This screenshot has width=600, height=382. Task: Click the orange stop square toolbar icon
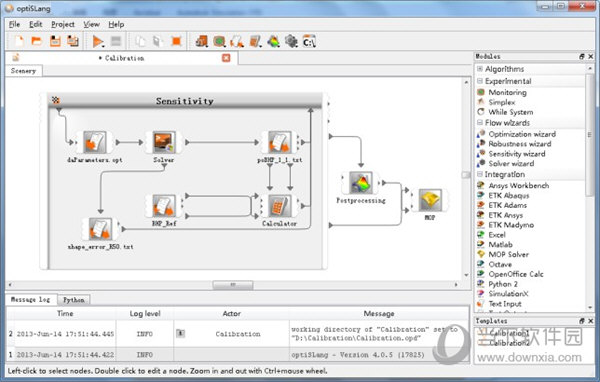pos(176,41)
